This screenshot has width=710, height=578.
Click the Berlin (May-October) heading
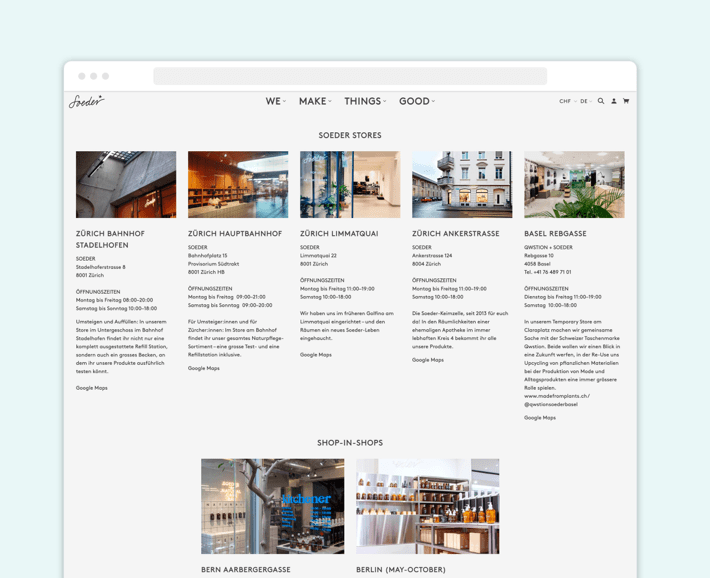tap(401, 569)
